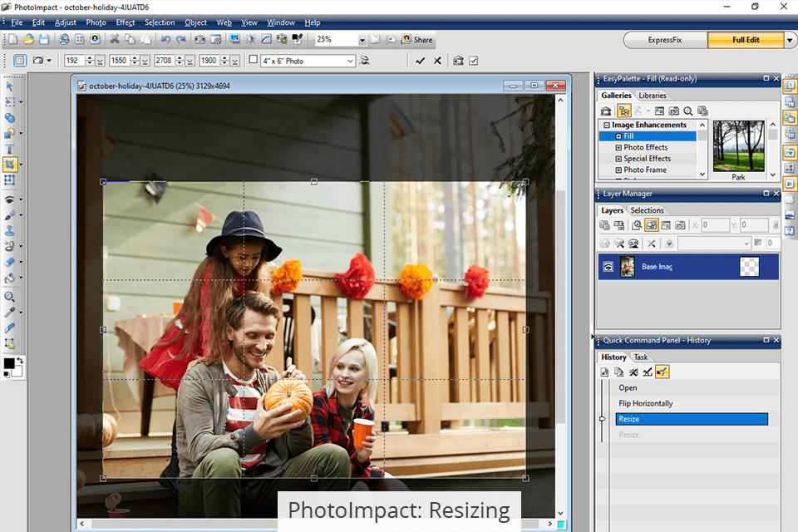Click the Park fill thumbnail
Image resolution: width=798 pixels, height=532 pixels.
pyautogui.click(x=738, y=146)
